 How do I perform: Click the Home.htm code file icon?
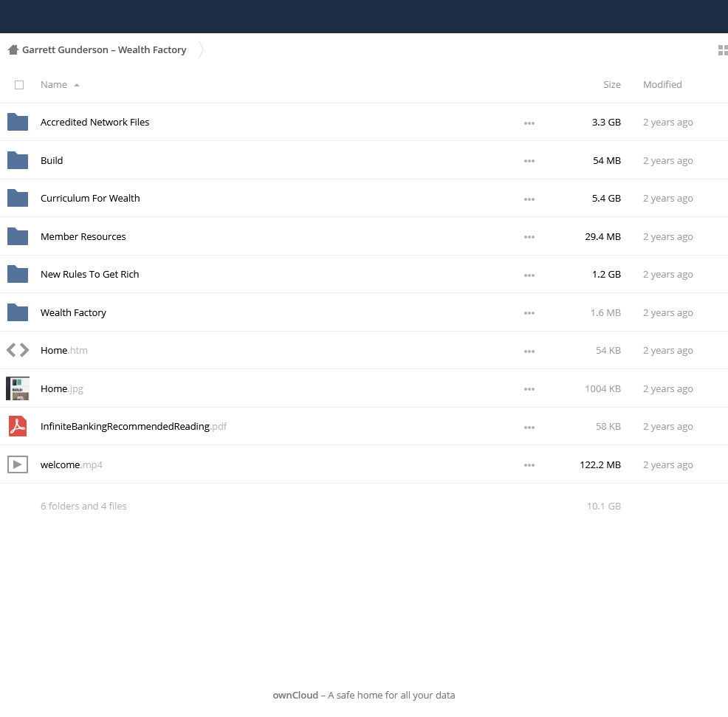(18, 350)
